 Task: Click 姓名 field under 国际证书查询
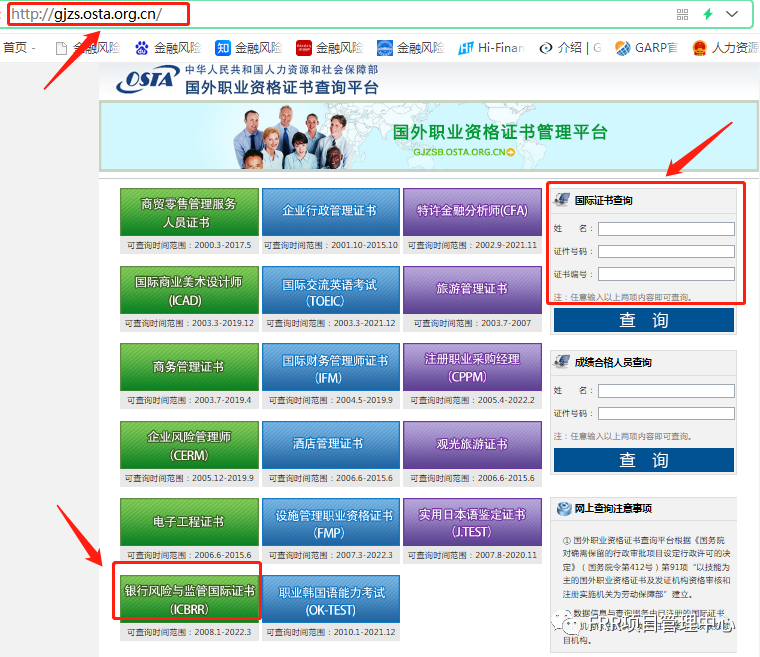pyautogui.click(x=666, y=229)
